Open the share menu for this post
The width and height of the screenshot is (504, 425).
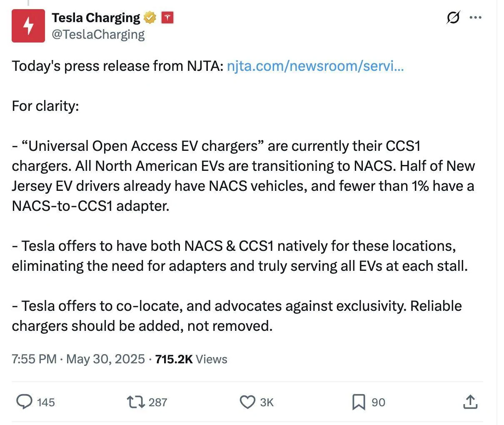click(470, 402)
